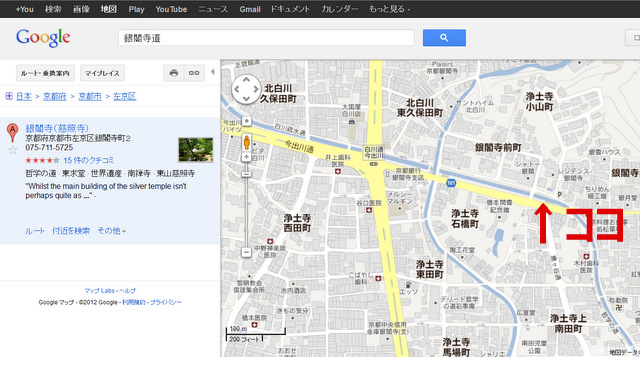
Task: Open YouTube in the top bar
Action: [171, 9]
